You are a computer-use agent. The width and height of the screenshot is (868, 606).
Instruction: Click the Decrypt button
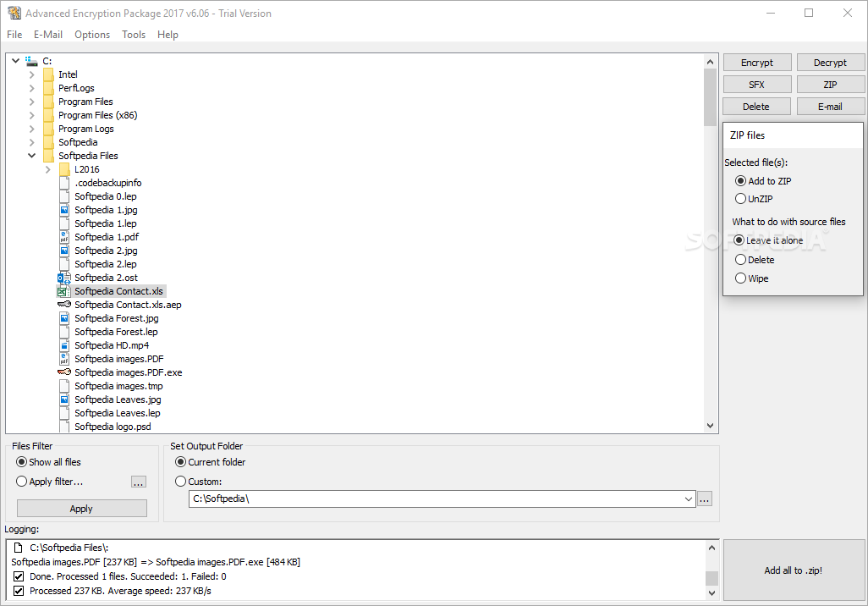point(831,63)
